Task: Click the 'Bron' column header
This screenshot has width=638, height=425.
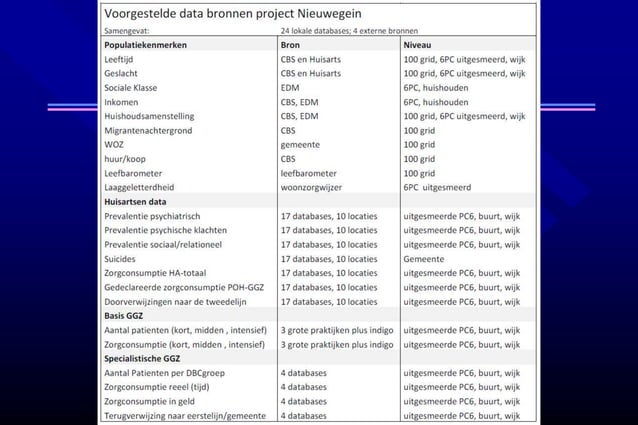Action: (x=290, y=45)
